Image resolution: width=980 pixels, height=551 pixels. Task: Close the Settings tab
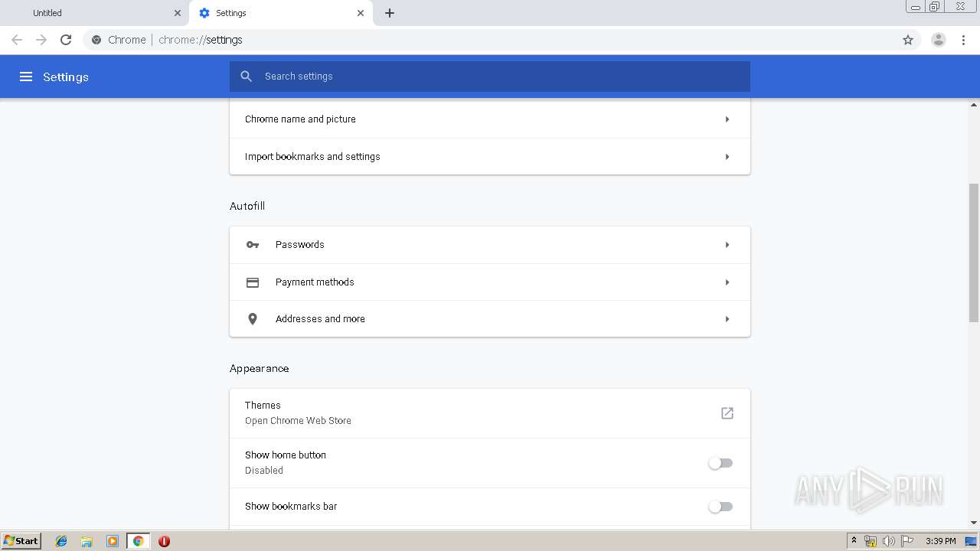coord(361,13)
